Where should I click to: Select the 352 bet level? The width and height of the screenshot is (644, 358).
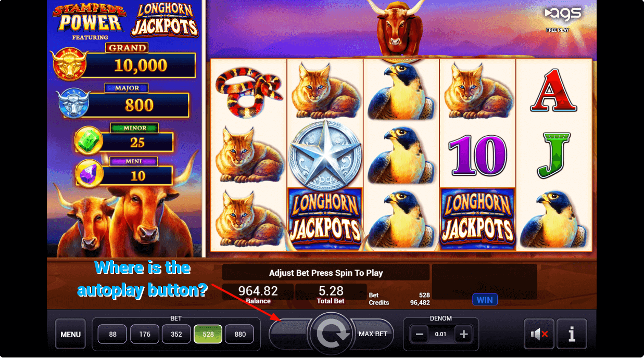click(x=176, y=334)
